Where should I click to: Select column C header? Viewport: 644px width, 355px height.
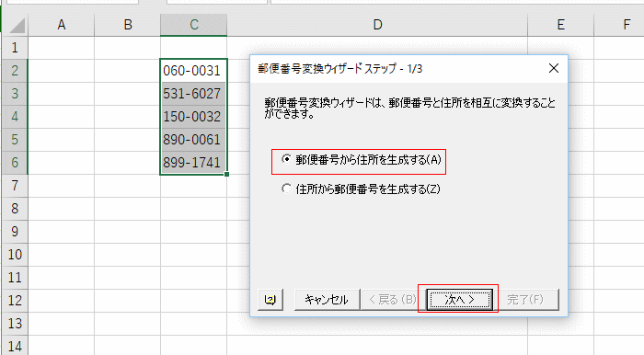pos(194,25)
